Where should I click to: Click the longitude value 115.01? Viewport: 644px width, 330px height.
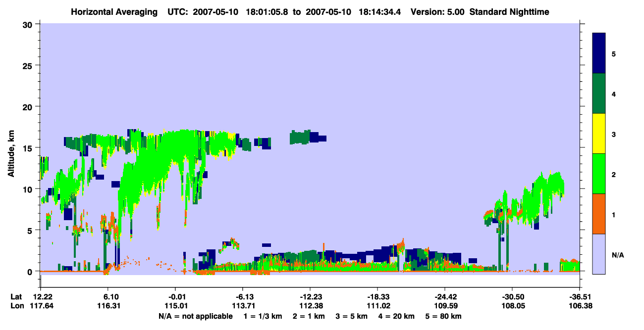coord(176,306)
